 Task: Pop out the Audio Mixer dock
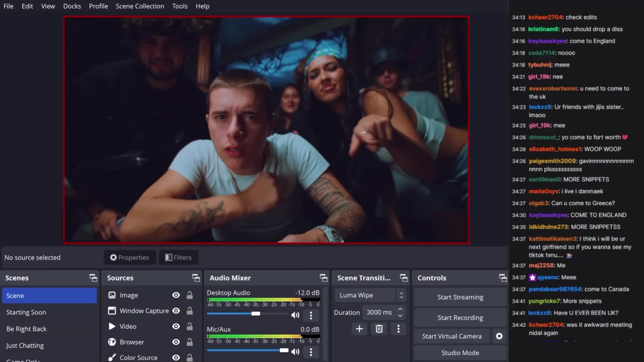click(x=324, y=278)
